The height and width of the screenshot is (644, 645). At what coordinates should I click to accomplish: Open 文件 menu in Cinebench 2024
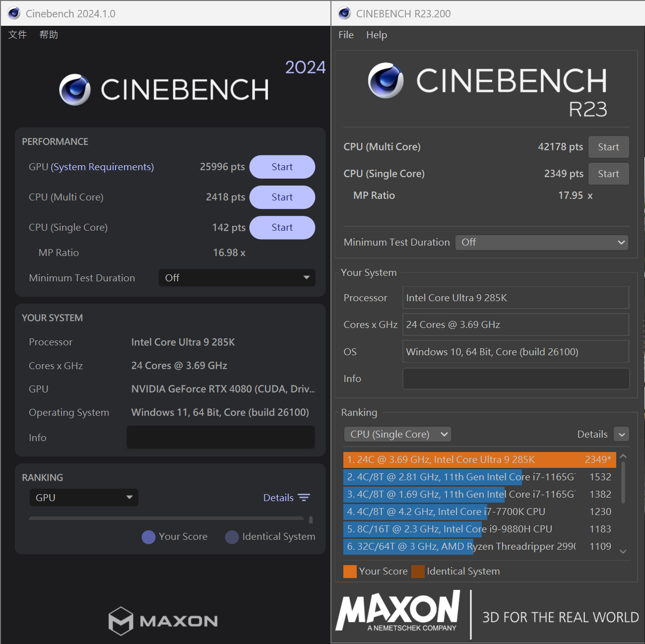pos(17,35)
